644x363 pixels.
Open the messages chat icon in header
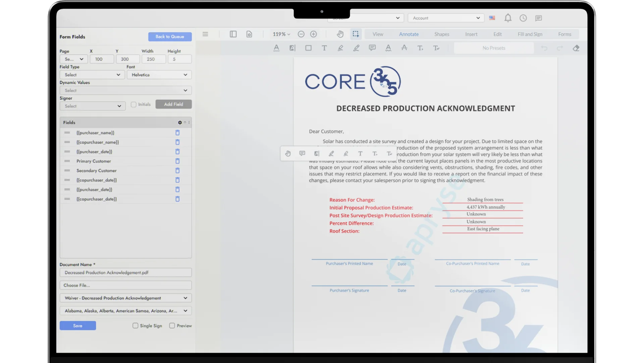point(539,18)
